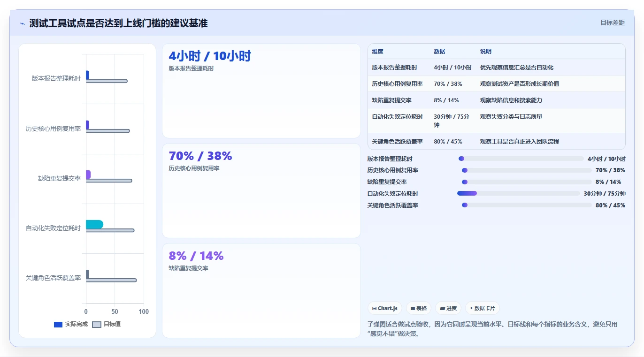Click the 缺陷重复提交率 axis label in chart

pos(60,178)
